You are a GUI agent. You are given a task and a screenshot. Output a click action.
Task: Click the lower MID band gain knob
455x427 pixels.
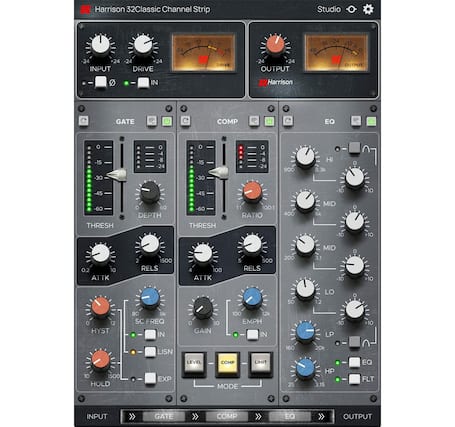[x=354, y=266]
